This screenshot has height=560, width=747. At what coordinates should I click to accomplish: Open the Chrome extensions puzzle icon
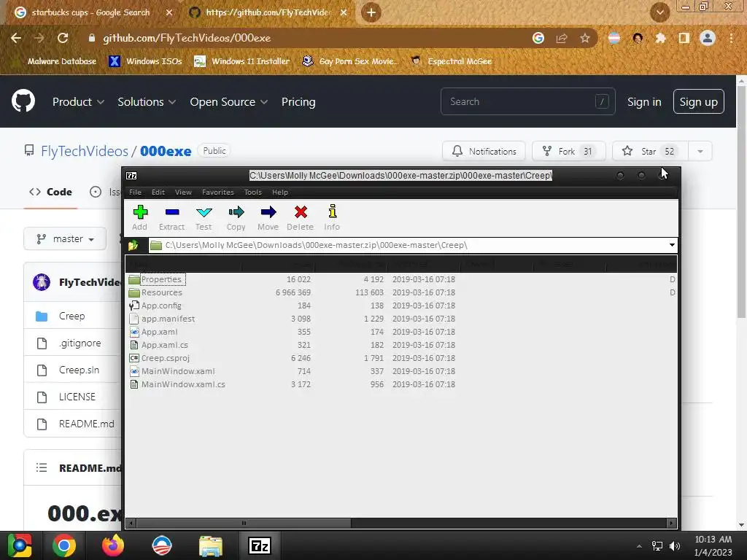pyautogui.click(x=660, y=38)
